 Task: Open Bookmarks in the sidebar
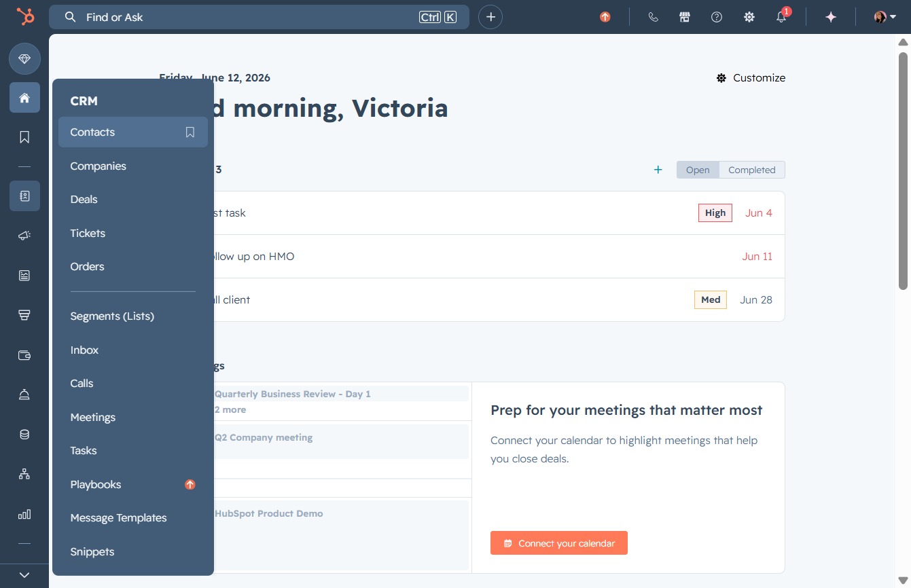[24, 137]
